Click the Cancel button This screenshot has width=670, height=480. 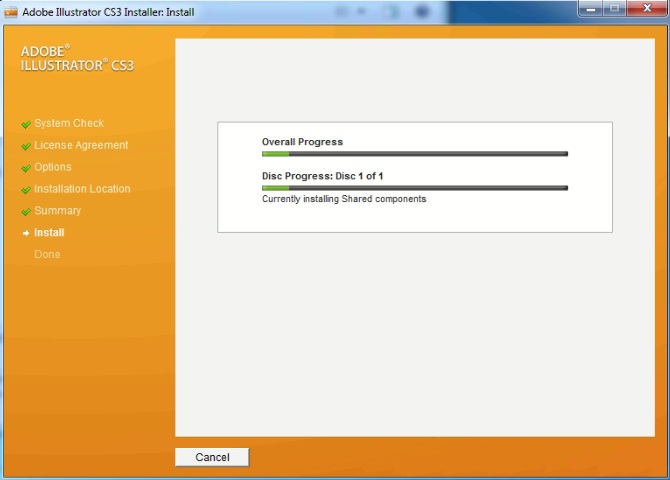(212, 457)
